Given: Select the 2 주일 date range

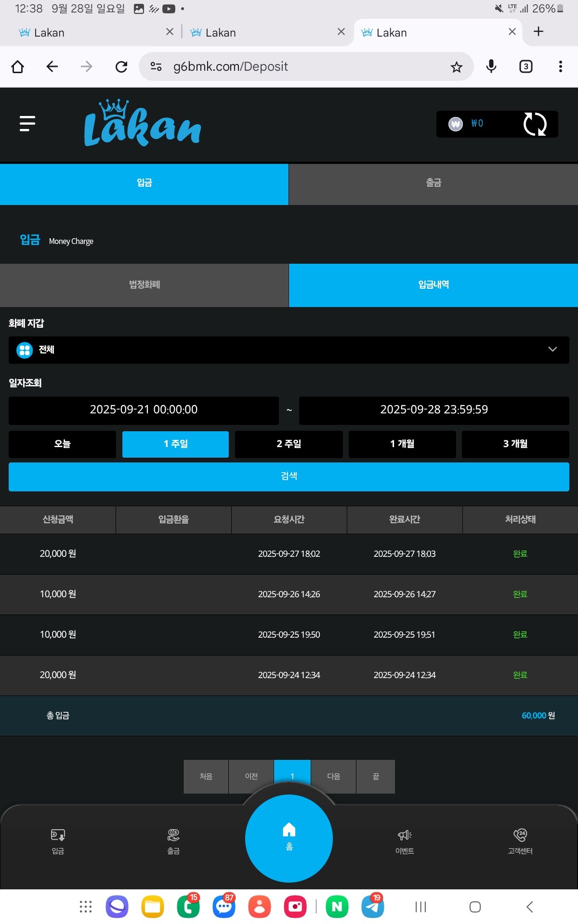Looking at the screenshot, I should 289,444.
